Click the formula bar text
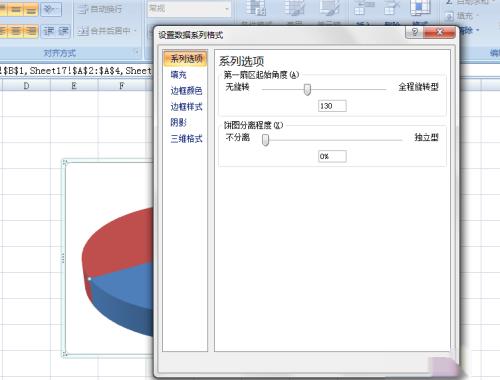This screenshot has height=380, width=500. click(x=76, y=71)
